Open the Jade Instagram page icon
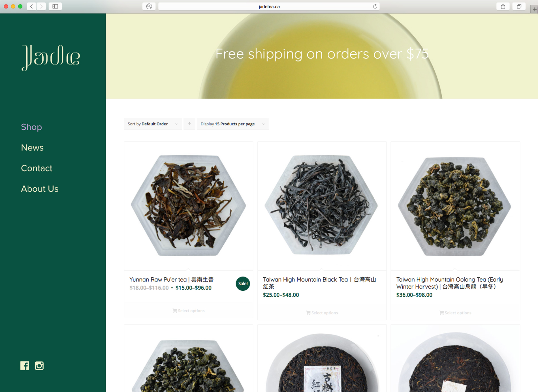 tap(39, 366)
